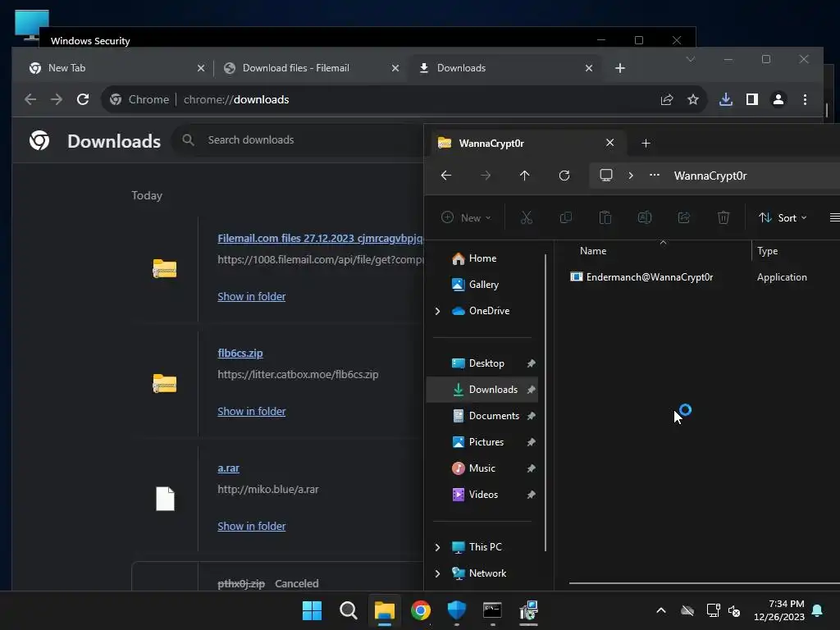Show Filemail.com files in folder
The width and height of the screenshot is (840, 630).
coord(251,296)
